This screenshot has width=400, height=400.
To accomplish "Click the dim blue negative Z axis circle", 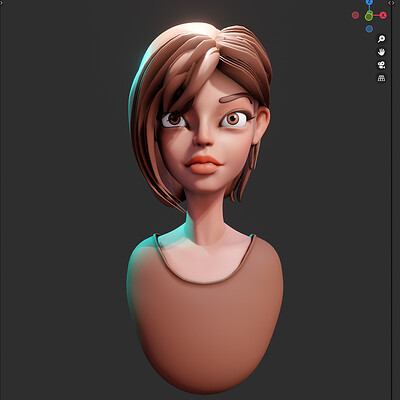I will 369,29.
